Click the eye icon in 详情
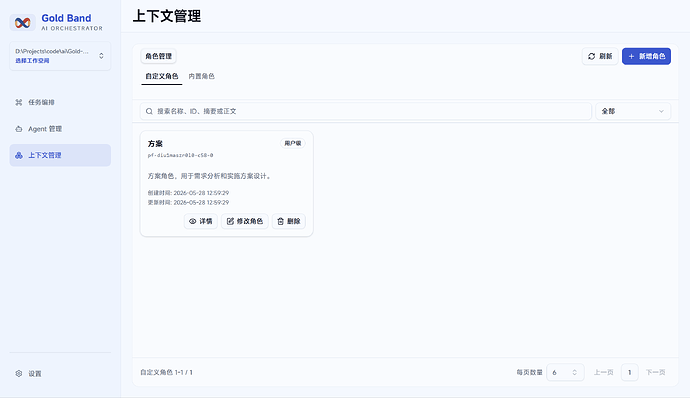The width and height of the screenshot is (690, 398). (x=193, y=221)
